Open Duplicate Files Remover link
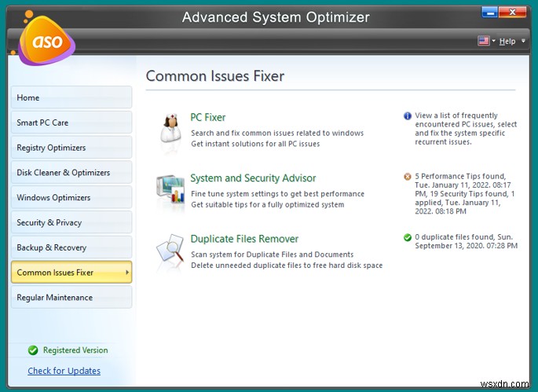 (x=244, y=239)
